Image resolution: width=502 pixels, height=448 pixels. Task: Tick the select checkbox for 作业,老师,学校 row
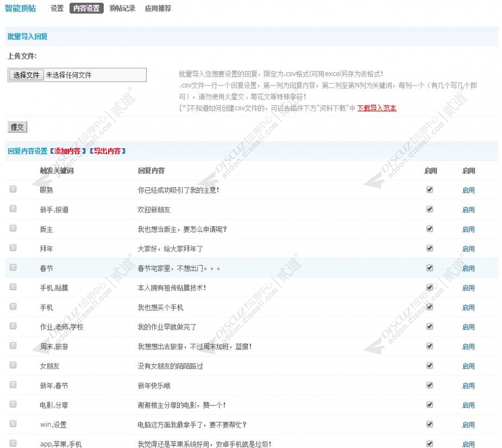pyautogui.click(x=13, y=326)
